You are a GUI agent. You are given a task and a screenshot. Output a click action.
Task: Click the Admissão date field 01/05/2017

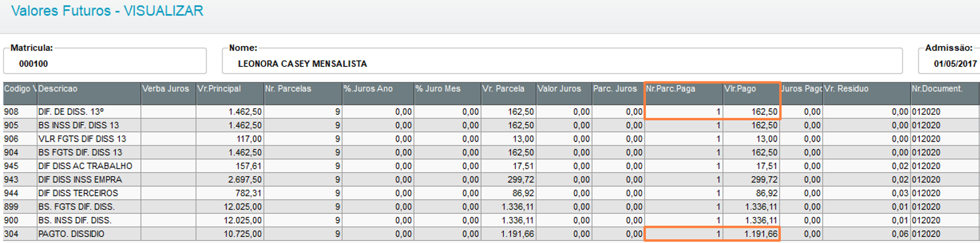949,61
